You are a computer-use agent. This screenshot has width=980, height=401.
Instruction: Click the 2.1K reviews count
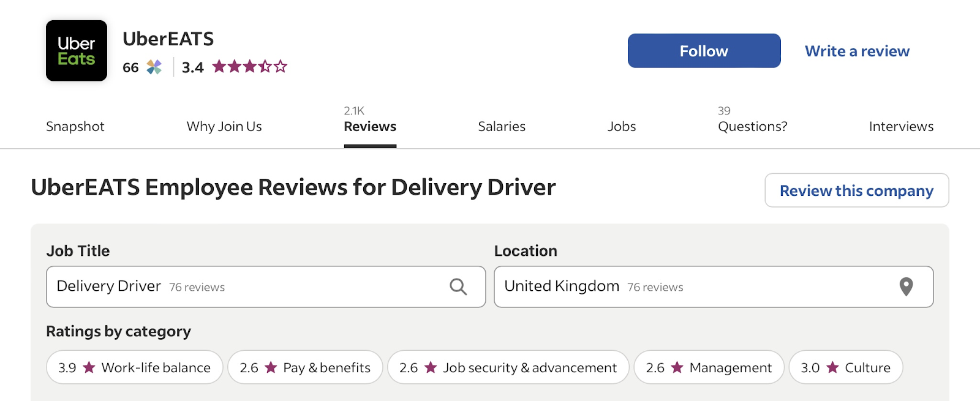(x=354, y=111)
